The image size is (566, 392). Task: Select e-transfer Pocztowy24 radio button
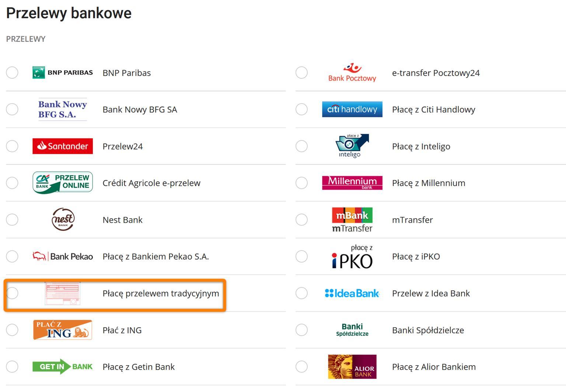302,73
